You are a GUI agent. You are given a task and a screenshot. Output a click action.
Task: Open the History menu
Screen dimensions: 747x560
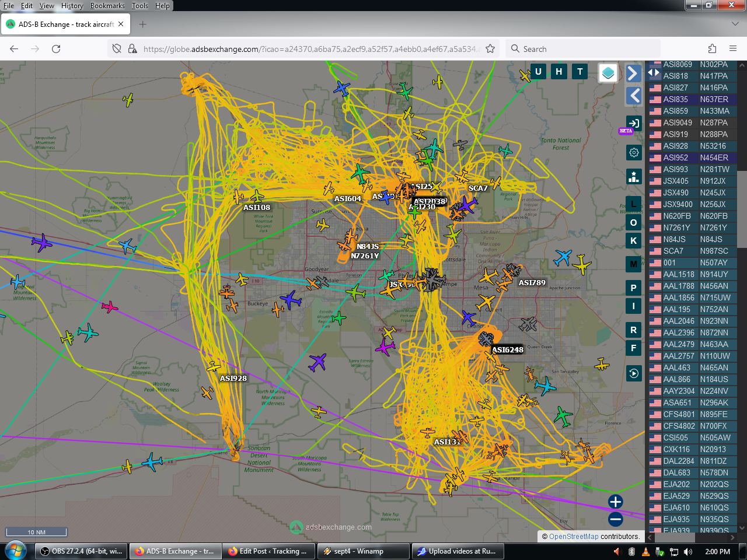click(x=72, y=6)
